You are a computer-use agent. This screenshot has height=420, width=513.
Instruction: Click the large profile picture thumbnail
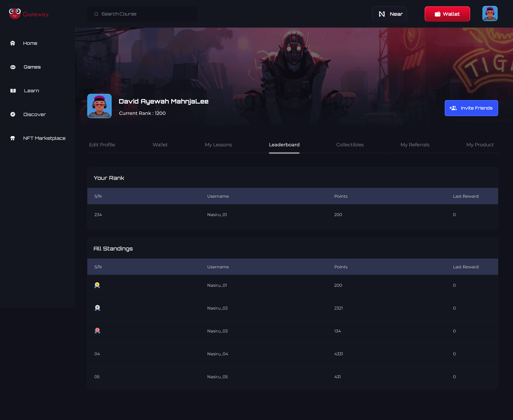pyautogui.click(x=99, y=106)
